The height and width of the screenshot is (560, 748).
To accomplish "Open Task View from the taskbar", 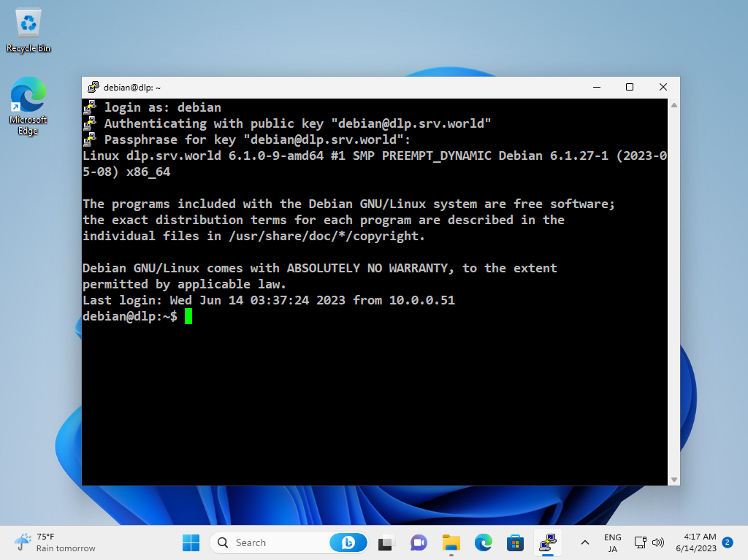I will (x=386, y=542).
